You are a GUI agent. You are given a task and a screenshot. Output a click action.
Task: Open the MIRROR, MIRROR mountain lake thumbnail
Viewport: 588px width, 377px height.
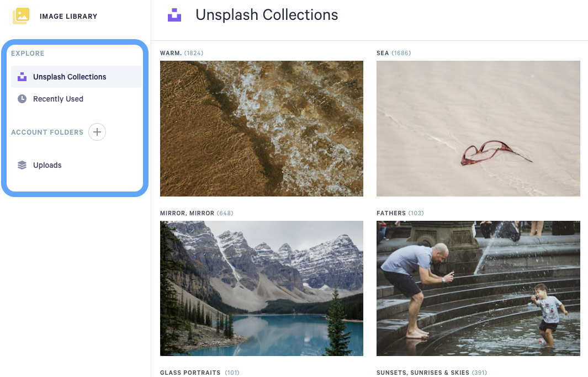coord(262,288)
